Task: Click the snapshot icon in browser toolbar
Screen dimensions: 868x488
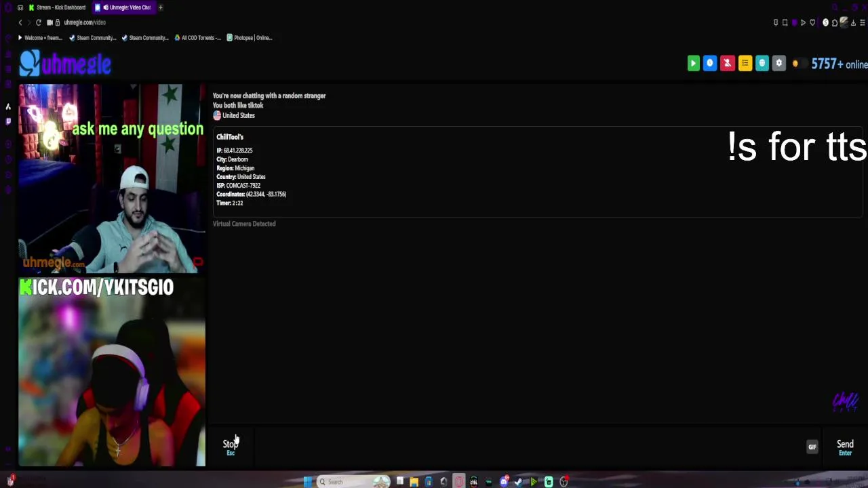Action: pyautogui.click(x=785, y=22)
